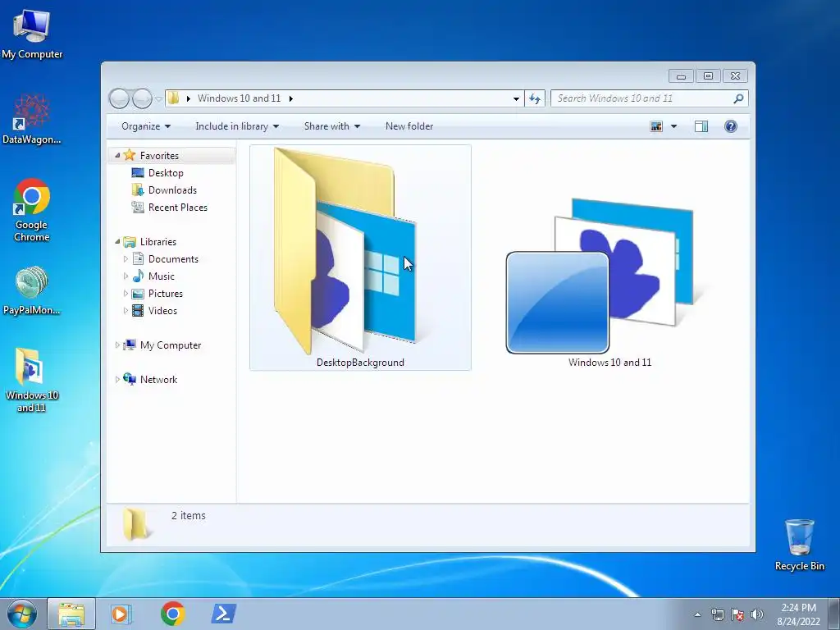Expand the Videos library arrow
The height and width of the screenshot is (630, 840).
pos(126,311)
